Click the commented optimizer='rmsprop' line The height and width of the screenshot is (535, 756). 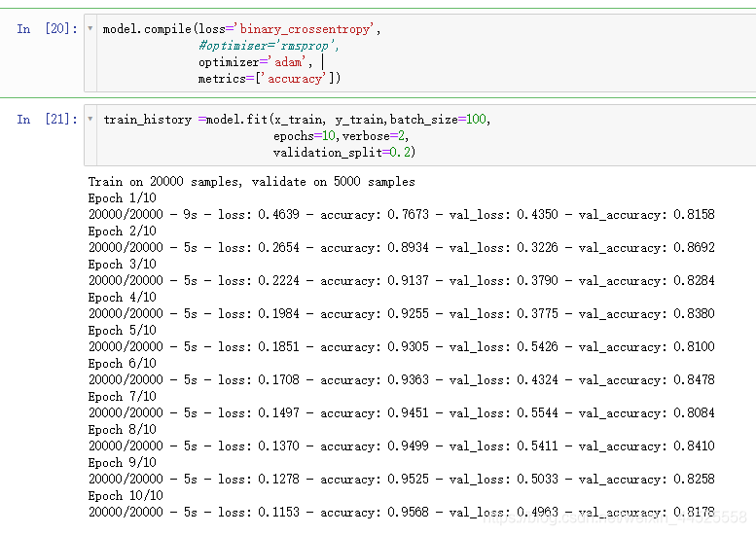tap(269, 46)
